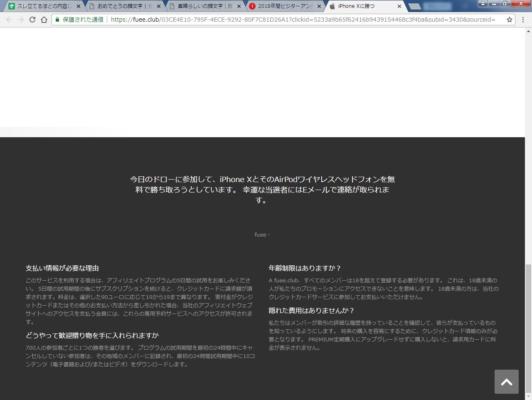Go to the browser home page
The image size is (532, 400).
pyautogui.click(x=44, y=20)
